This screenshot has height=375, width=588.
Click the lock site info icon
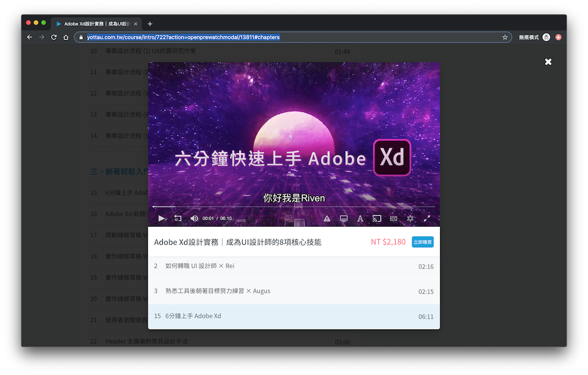coord(81,37)
